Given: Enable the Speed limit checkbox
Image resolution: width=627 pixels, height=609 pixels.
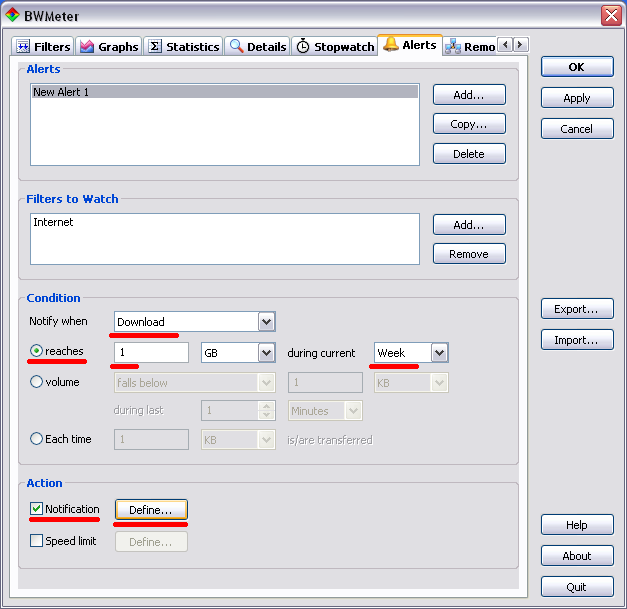Looking at the screenshot, I should tap(37, 541).
